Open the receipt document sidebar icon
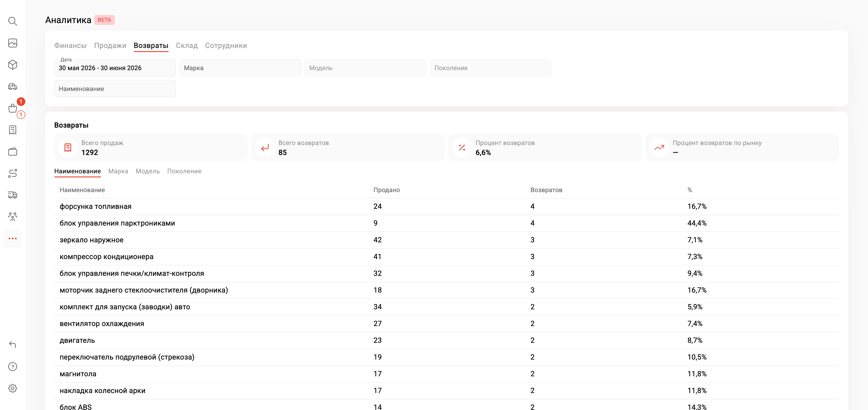This screenshot has height=410, width=868. [12, 130]
